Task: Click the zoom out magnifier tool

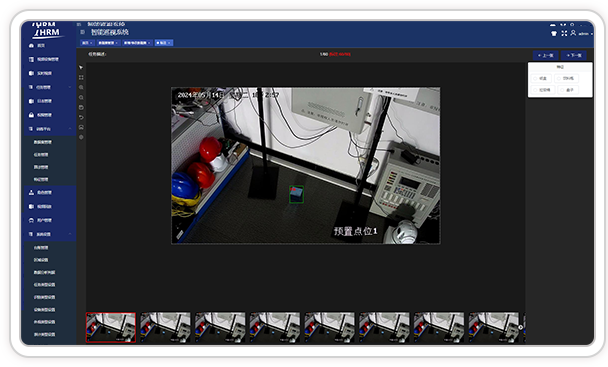Action: click(x=81, y=97)
